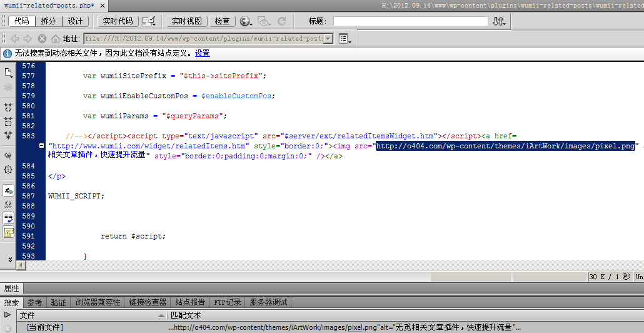Click sort arrow on 文件 column

click(x=161, y=315)
